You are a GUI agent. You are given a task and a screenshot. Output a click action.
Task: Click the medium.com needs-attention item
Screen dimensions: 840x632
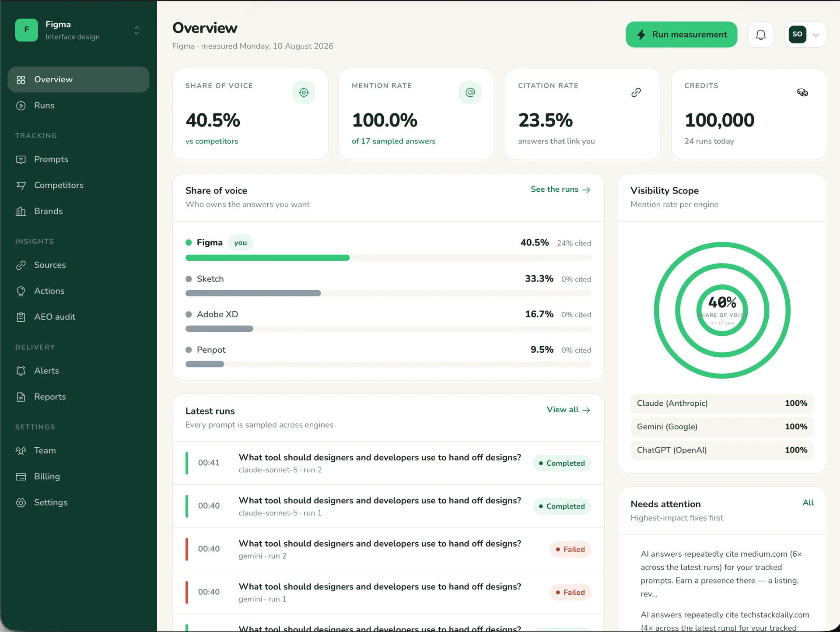pos(722,574)
